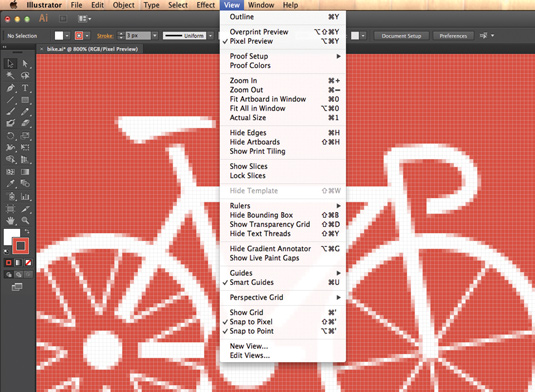Screen dimensions: 535x392
Task: Expand Rulers submenu
Action: coord(283,206)
